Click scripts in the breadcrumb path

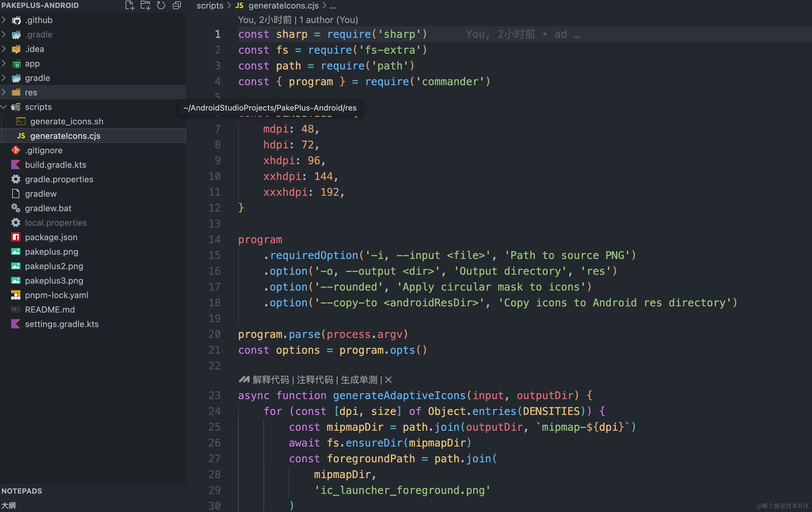click(x=210, y=5)
